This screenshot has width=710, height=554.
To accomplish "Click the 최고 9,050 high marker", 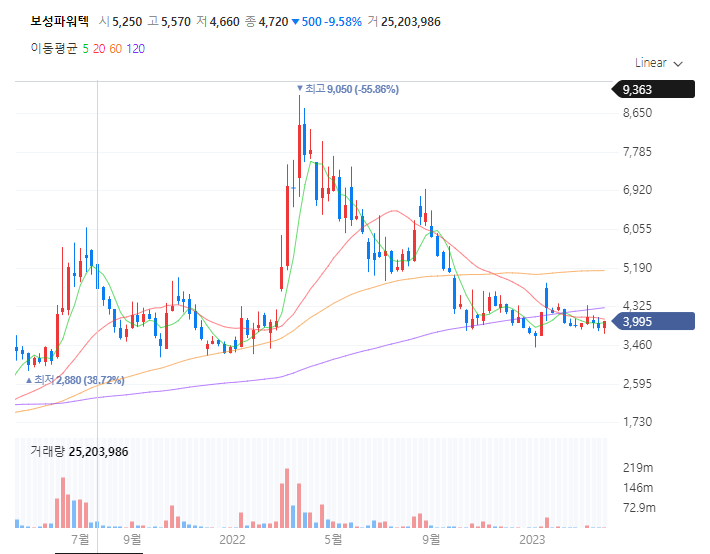I will pyautogui.click(x=348, y=89).
